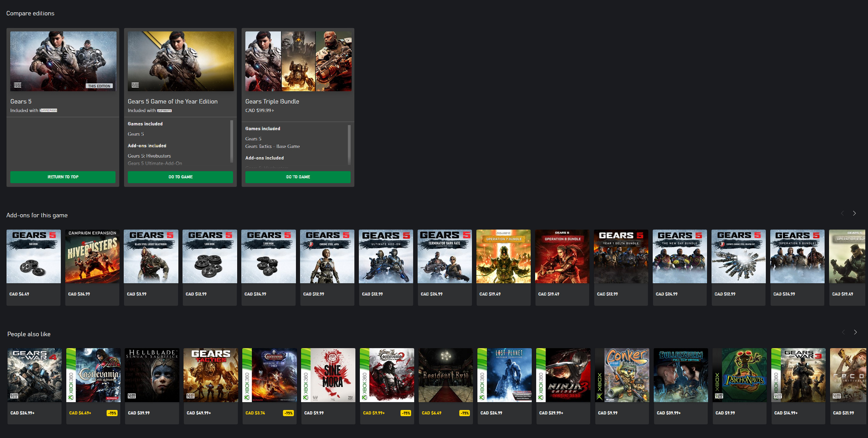
Task: Open the Esports Chrome Steel Weapon Set add-on
Action: (x=739, y=268)
